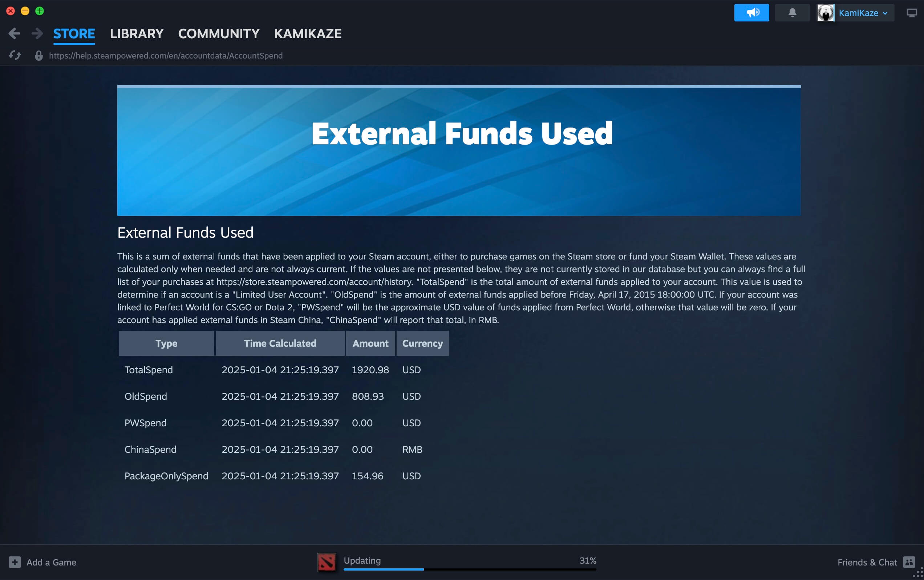Go to the COMMUNITY tab

click(x=219, y=34)
